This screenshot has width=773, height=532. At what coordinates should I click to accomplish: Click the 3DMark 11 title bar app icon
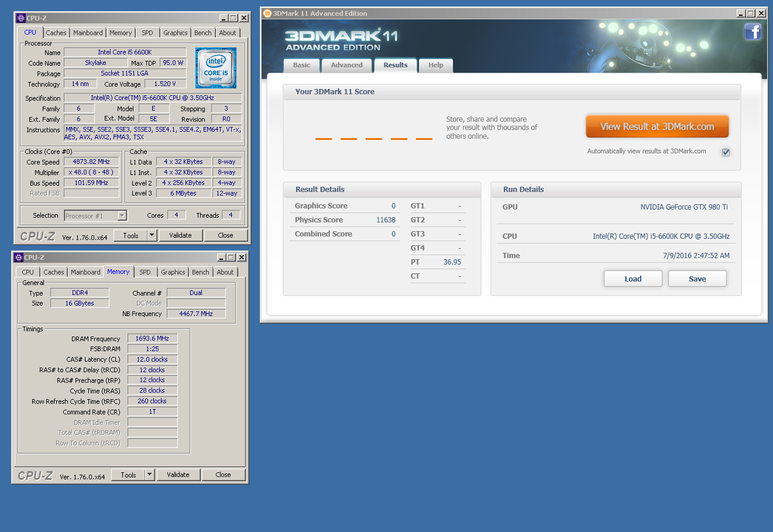tap(267, 13)
